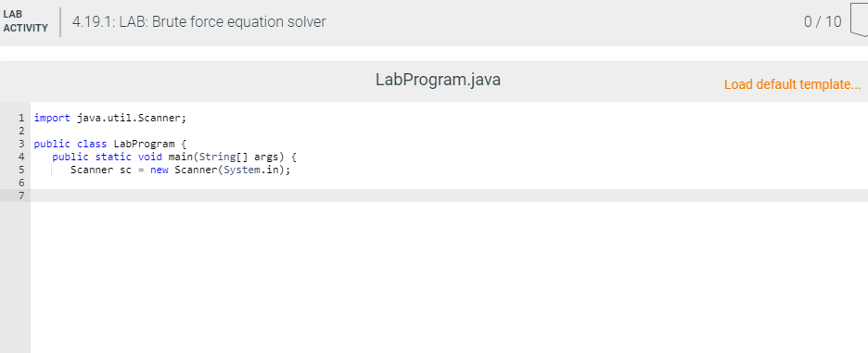
Task: Click the Load default template link
Action: tap(792, 84)
